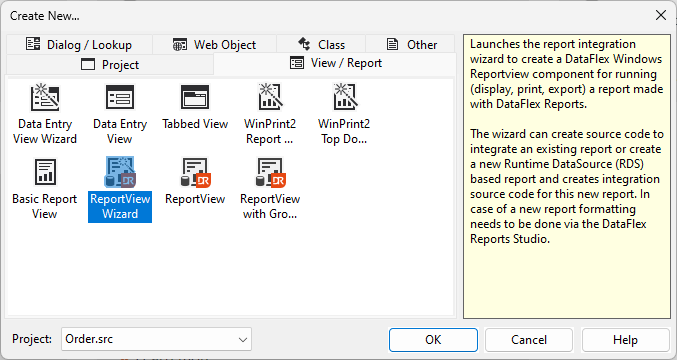Screen dimensions: 677x360
Task: Select the plain ReportView icon
Action: pyautogui.click(x=195, y=172)
